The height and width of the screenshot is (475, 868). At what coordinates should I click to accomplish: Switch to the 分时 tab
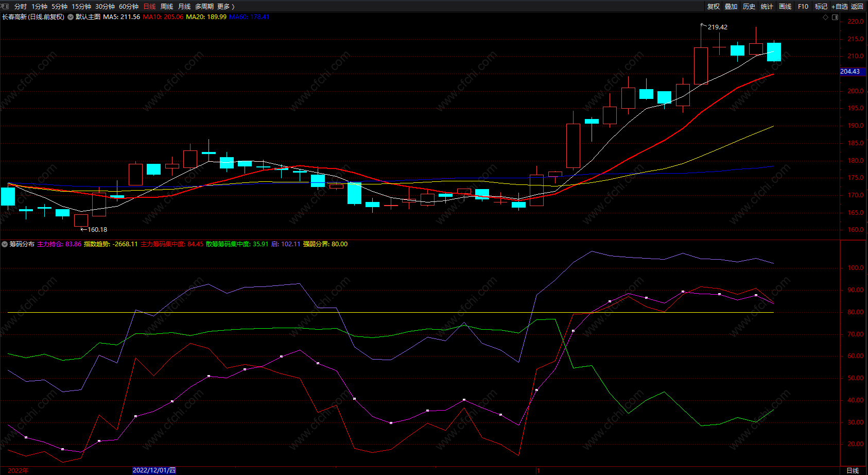(20, 6)
